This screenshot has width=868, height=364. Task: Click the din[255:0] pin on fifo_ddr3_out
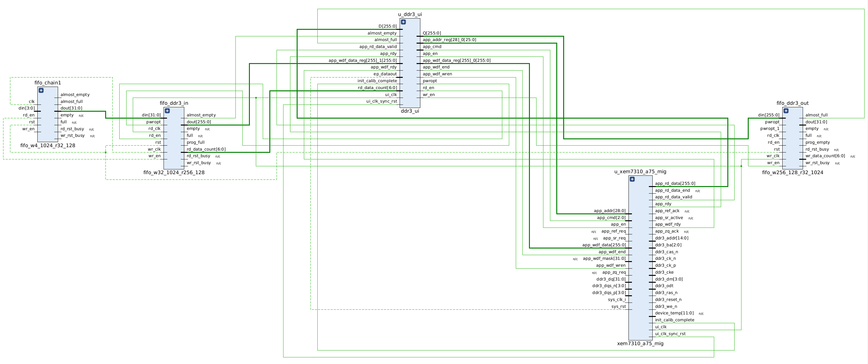(768, 115)
